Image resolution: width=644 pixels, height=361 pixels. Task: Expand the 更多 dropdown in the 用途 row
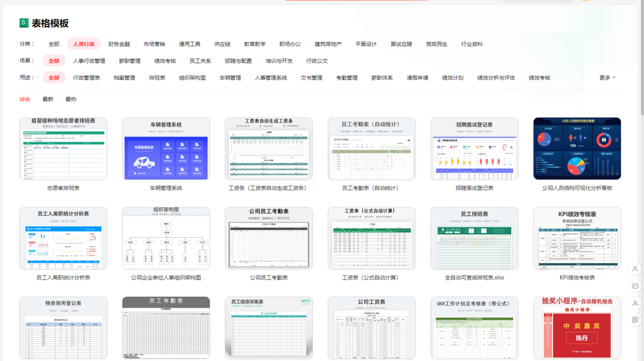[608, 78]
